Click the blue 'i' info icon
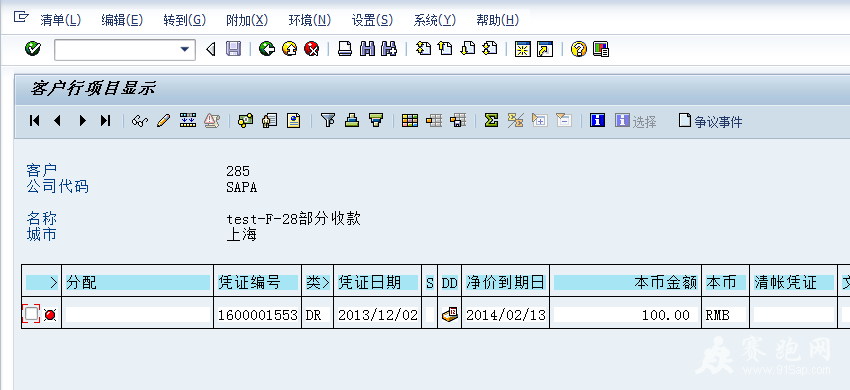Screen dimensions: 850x390 pos(597,120)
